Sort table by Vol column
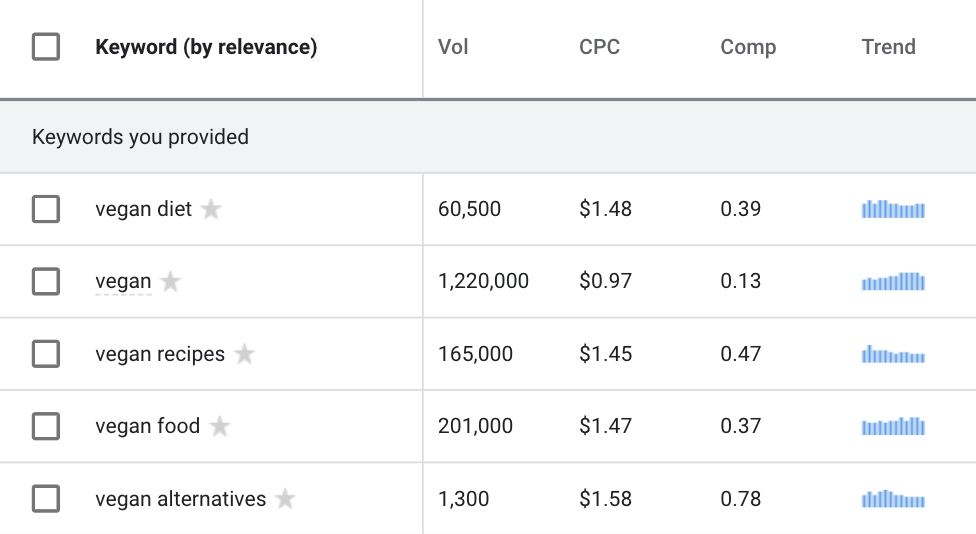 pos(453,47)
